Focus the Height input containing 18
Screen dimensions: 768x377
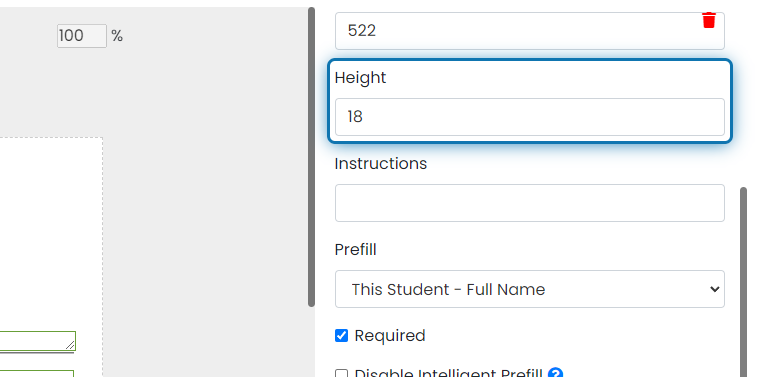[529, 117]
